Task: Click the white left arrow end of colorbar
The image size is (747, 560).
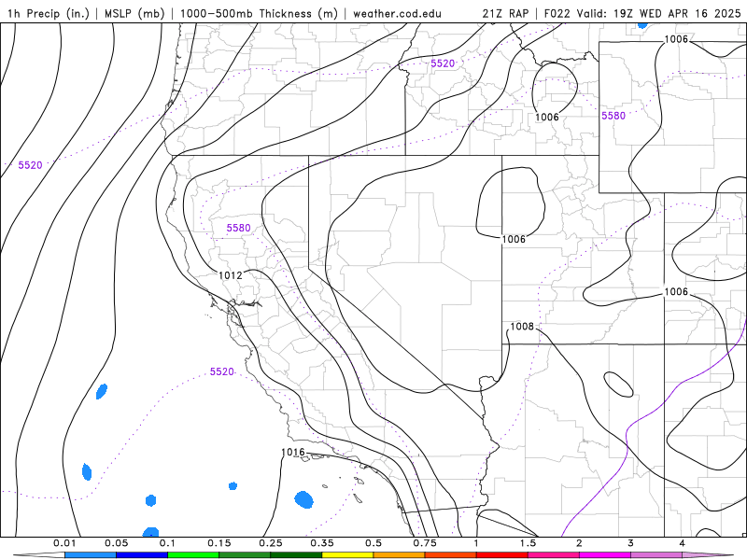Action: coord(39,555)
